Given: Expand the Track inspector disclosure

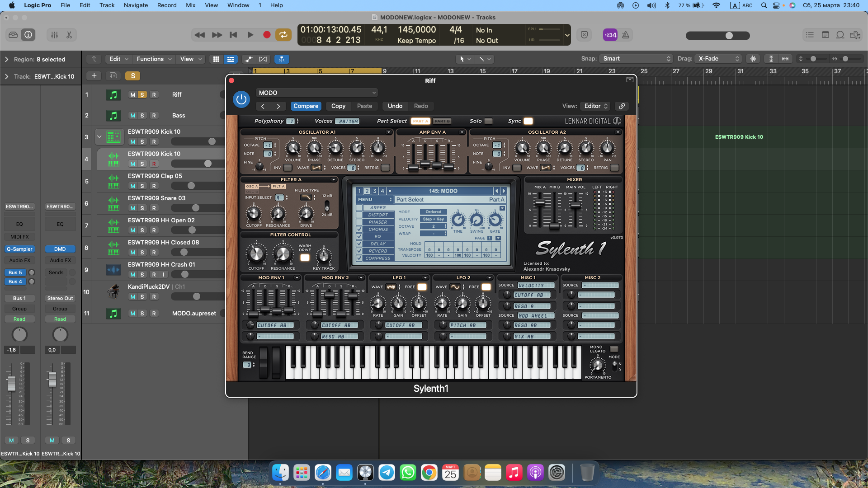Looking at the screenshot, I should tap(6, 77).
